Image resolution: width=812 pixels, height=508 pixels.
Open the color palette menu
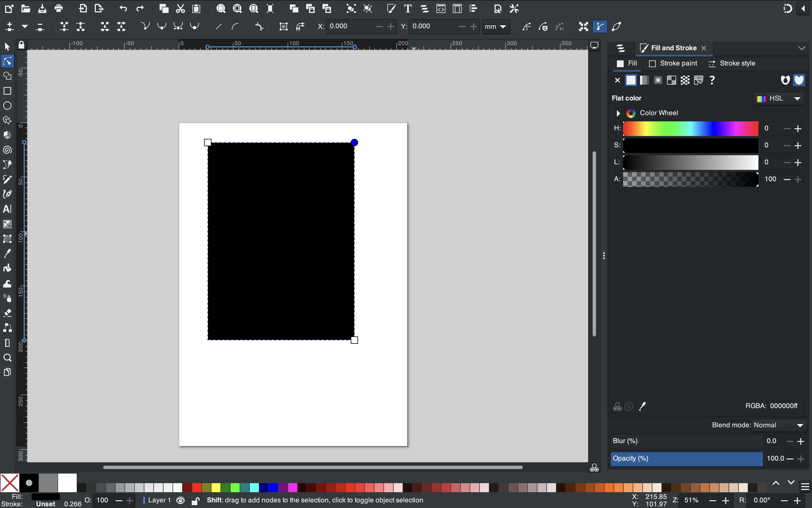tap(805, 487)
